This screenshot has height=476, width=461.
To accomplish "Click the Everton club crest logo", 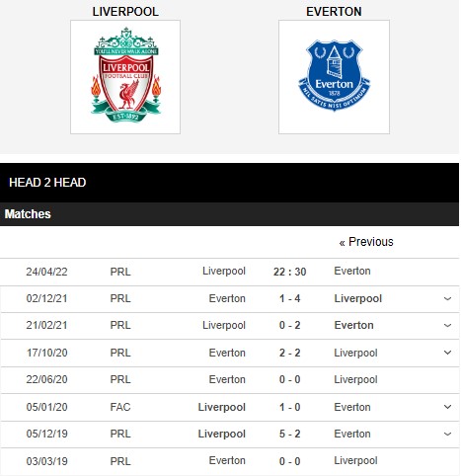I will click(334, 77).
